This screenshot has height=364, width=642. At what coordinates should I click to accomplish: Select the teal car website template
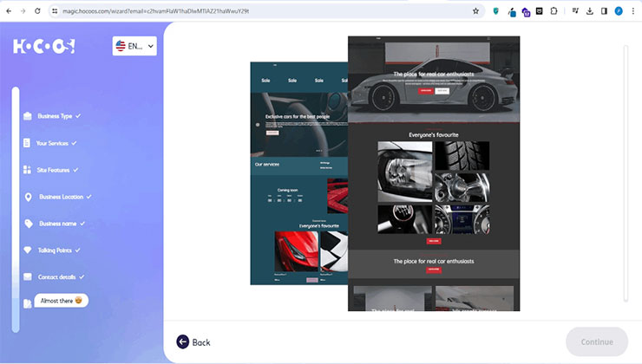tap(299, 173)
